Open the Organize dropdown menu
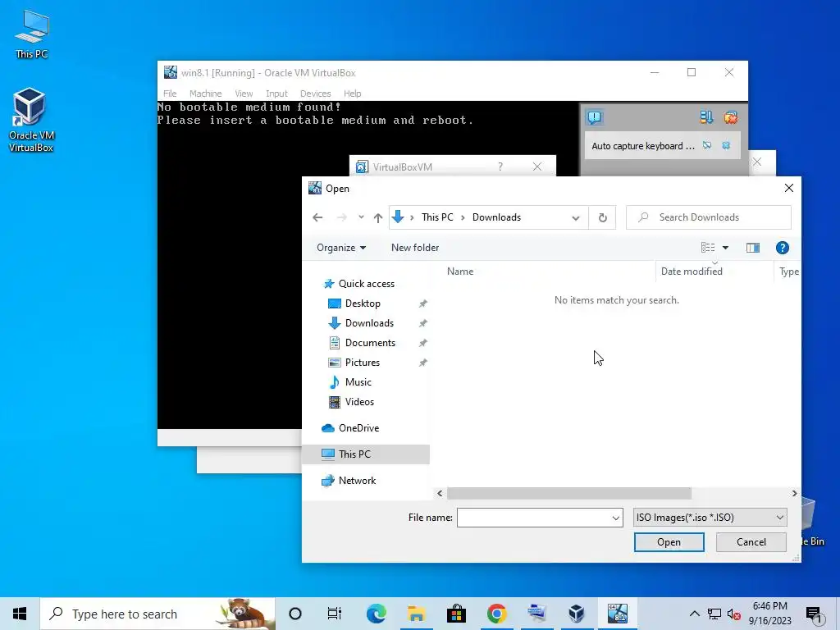Viewport: 840px width, 630px height. pyautogui.click(x=341, y=248)
